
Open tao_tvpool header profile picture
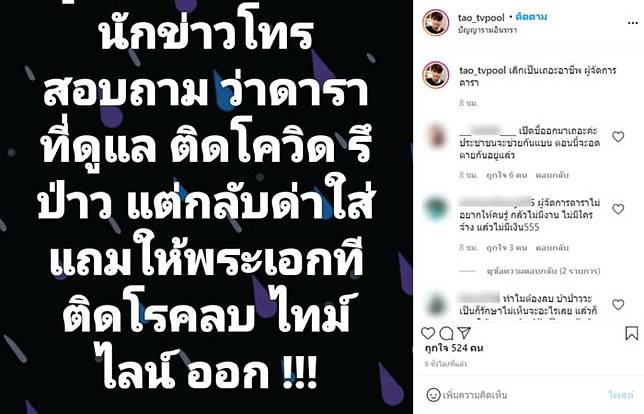tap(435, 23)
